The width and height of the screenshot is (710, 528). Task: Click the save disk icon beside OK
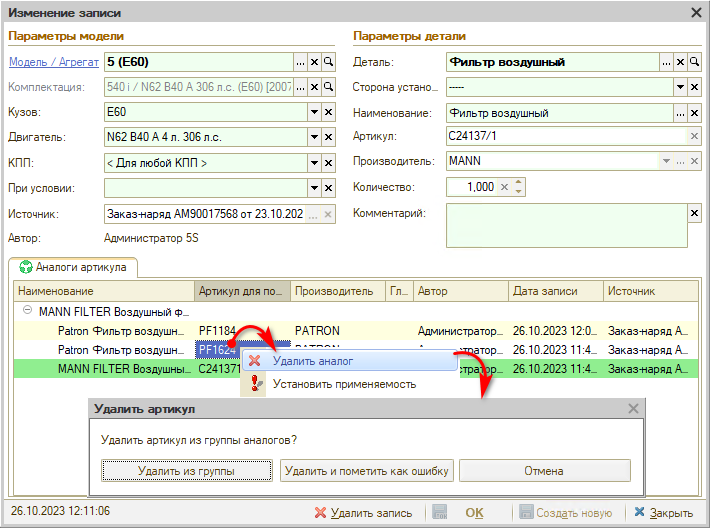pyautogui.click(x=440, y=512)
